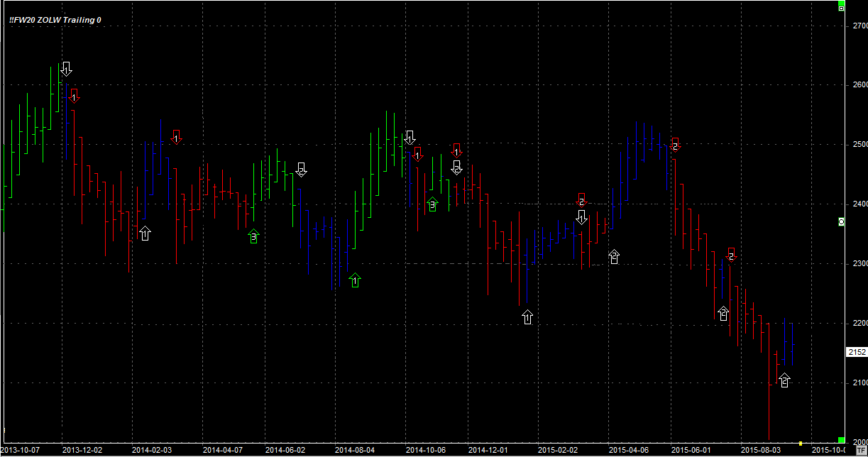Select the !!FW20 ZOLW Trailing 0 chart title
The image size is (868, 457).
pos(55,20)
